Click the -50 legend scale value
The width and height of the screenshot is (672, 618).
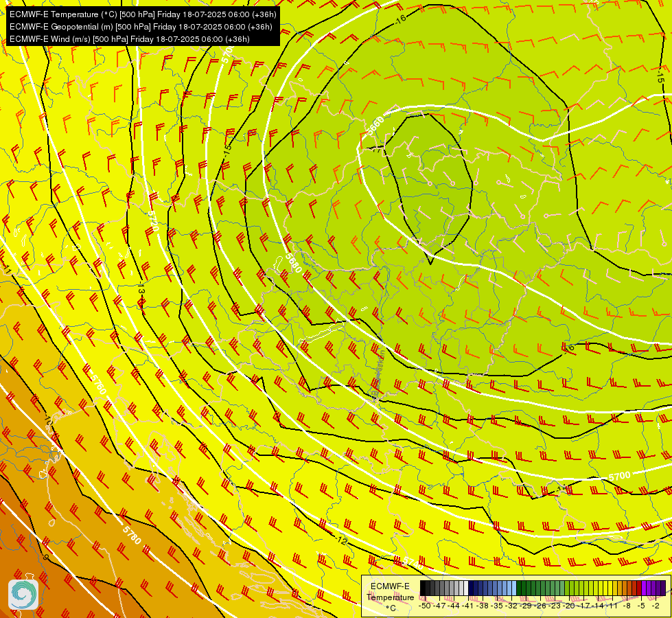click(x=425, y=606)
